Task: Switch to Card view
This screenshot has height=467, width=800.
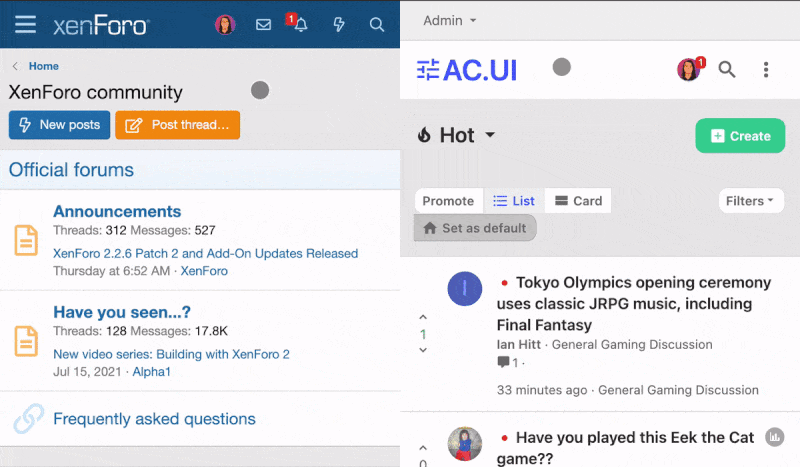Action: coord(578,201)
